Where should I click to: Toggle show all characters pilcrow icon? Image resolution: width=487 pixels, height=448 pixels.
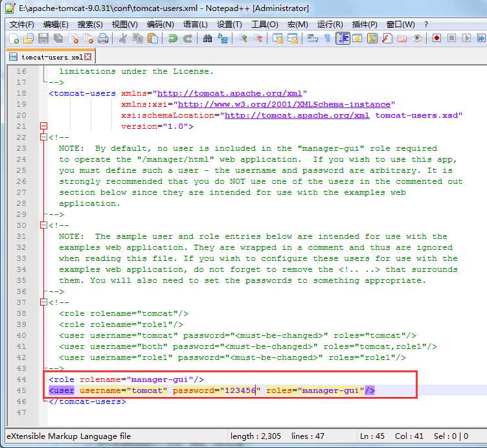click(x=327, y=38)
